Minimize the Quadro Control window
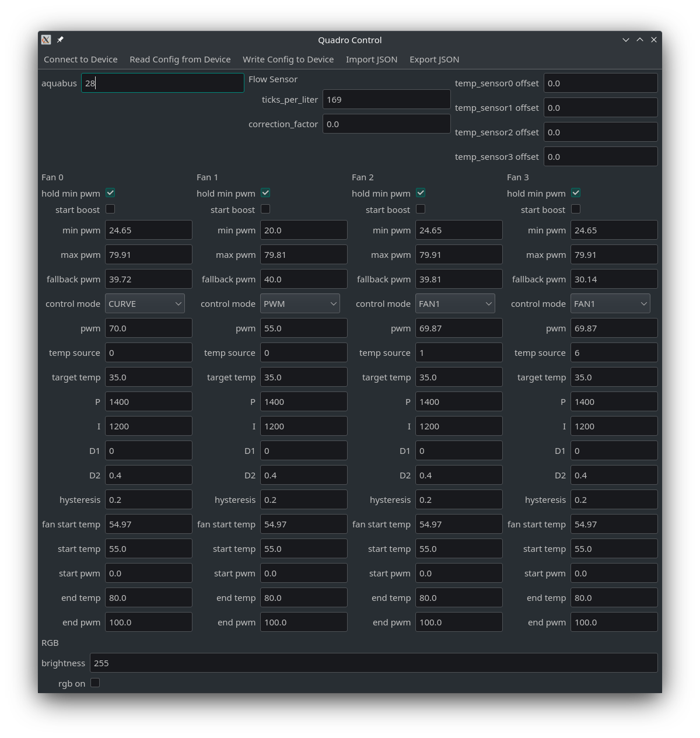 click(626, 40)
